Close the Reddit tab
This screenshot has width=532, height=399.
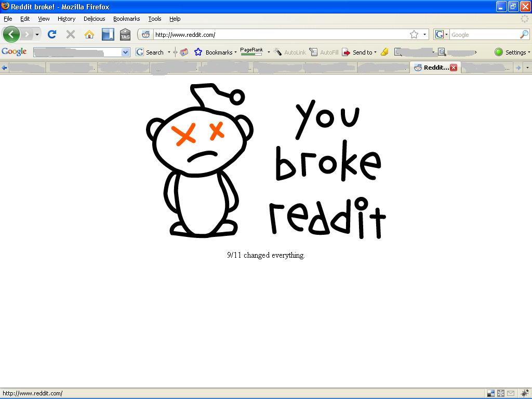point(454,68)
